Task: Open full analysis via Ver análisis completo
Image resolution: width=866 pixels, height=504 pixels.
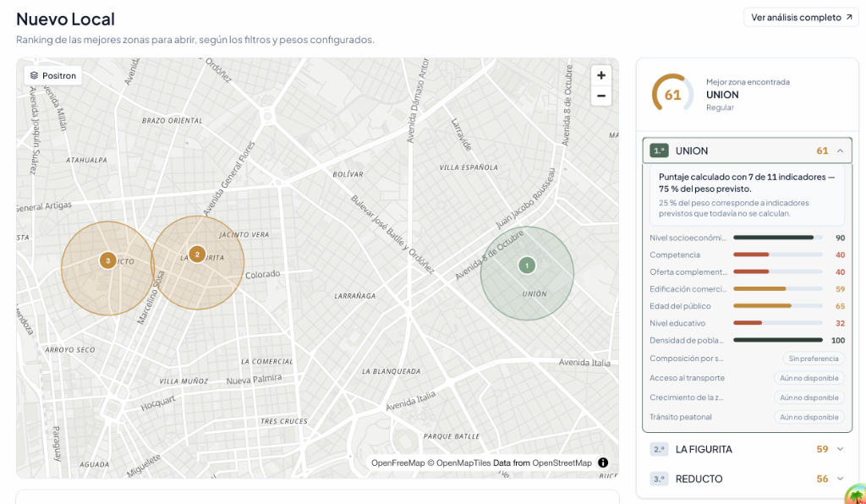Action: pos(801,18)
